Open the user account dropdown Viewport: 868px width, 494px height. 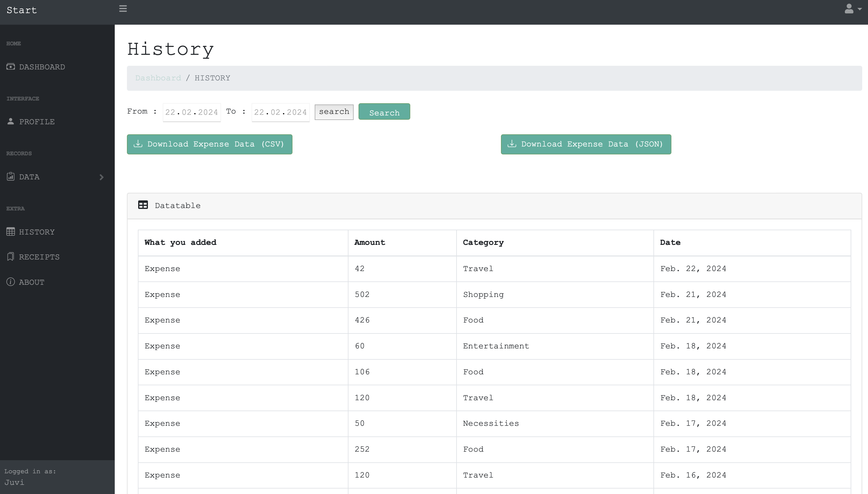pyautogui.click(x=852, y=9)
